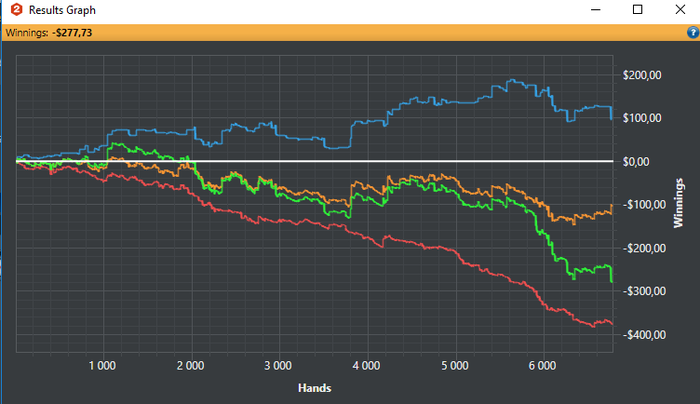Click the Winnings total -$277,73 text
This screenshot has height=404, width=700.
point(49,33)
